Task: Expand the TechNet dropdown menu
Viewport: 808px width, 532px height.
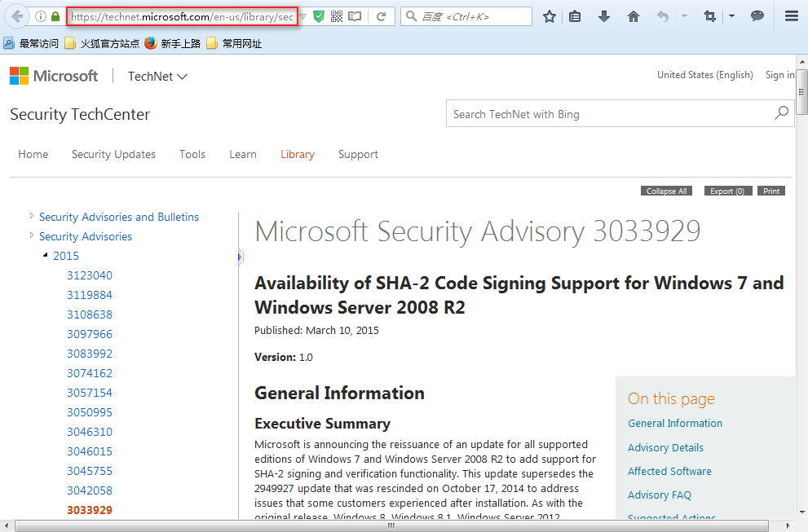Action: pos(157,77)
